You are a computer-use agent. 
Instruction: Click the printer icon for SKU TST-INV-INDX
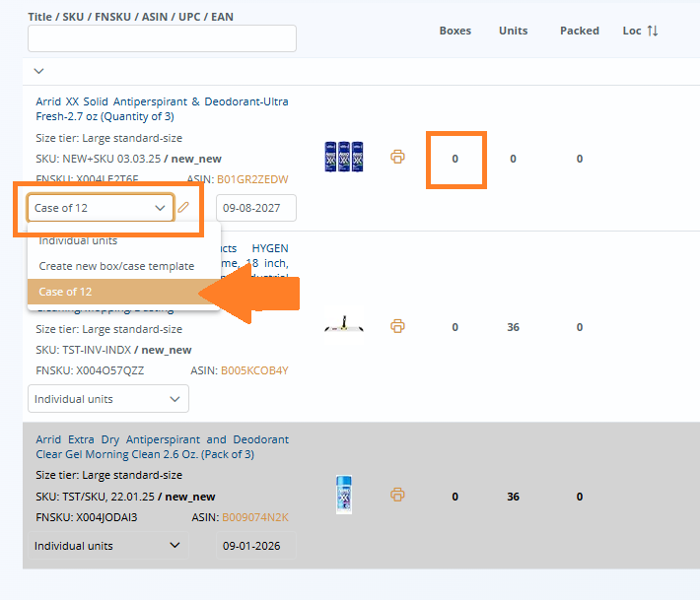coord(397,326)
